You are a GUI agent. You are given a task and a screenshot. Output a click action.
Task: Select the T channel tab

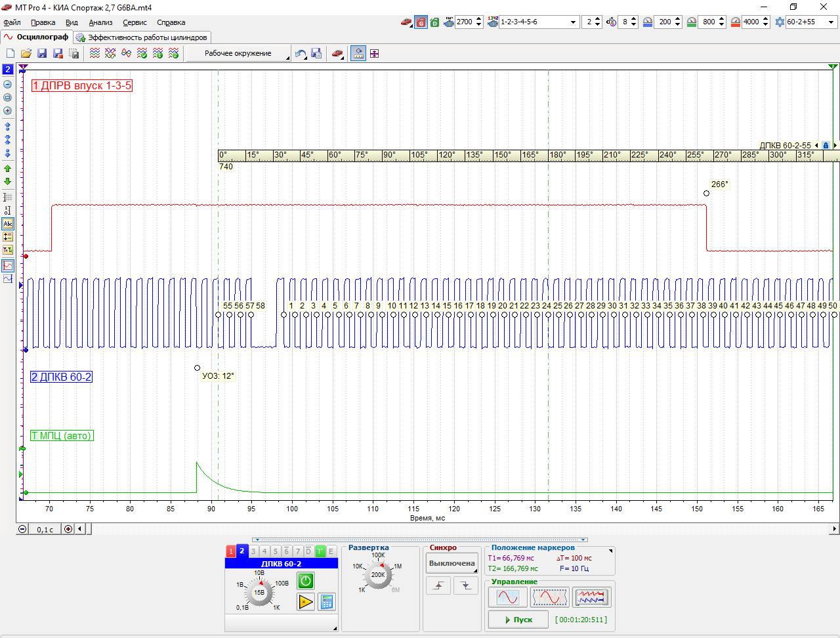pos(320,551)
